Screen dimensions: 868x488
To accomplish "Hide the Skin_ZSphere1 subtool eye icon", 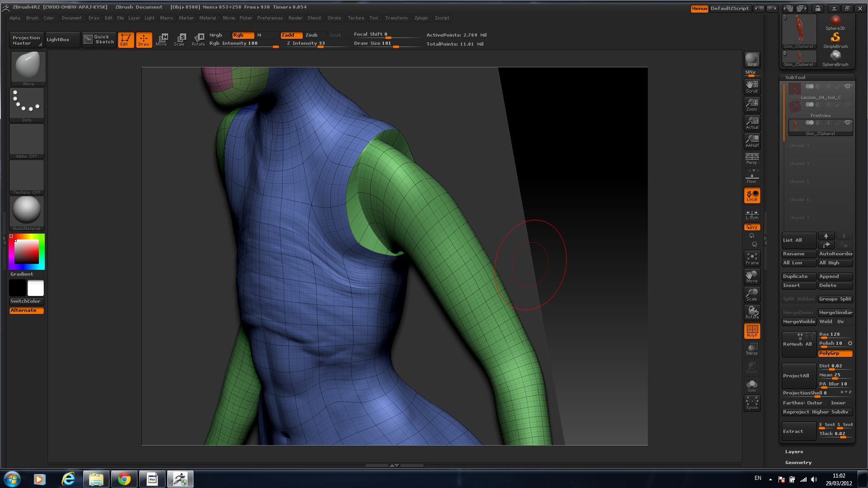I will coord(848,122).
